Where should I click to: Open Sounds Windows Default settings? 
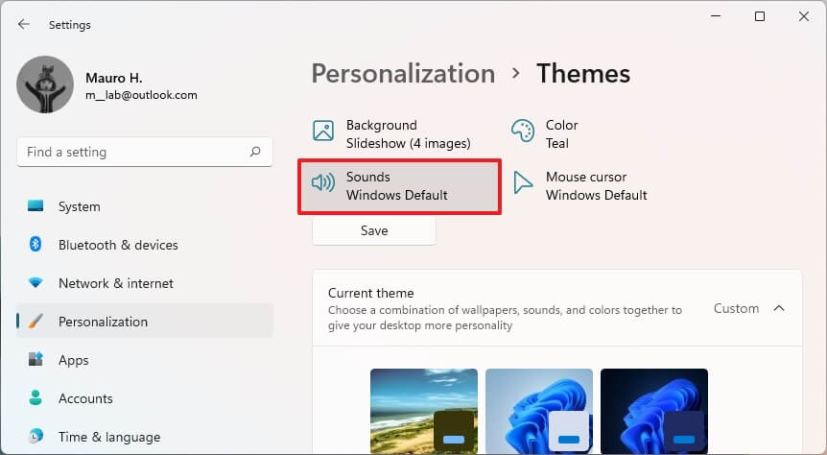(x=399, y=186)
